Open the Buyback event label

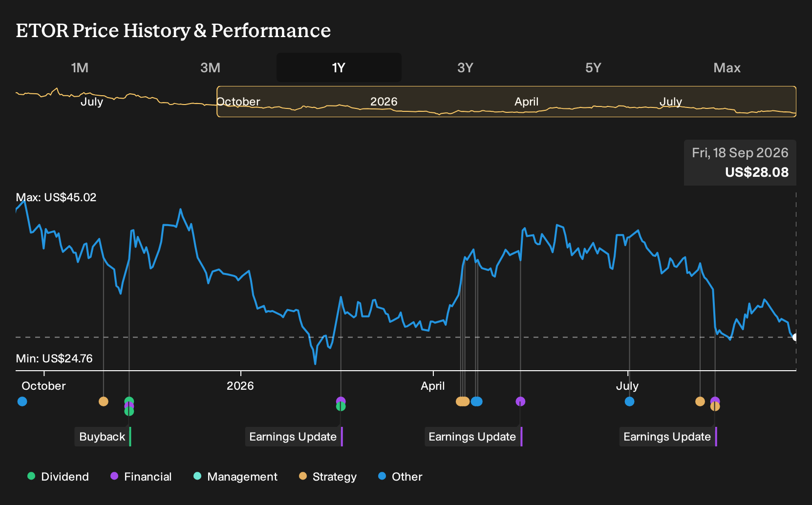(x=103, y=437)
